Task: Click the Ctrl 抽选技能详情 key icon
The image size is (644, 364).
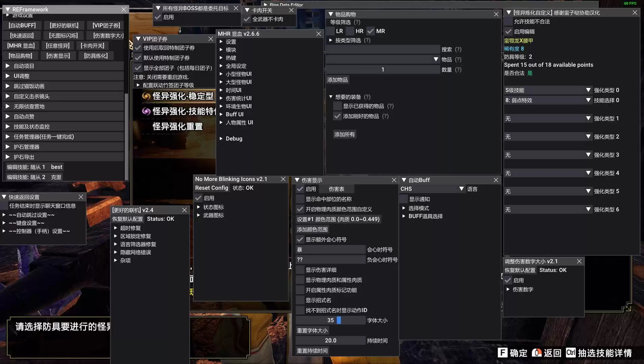Action: [x=570, y=353]
